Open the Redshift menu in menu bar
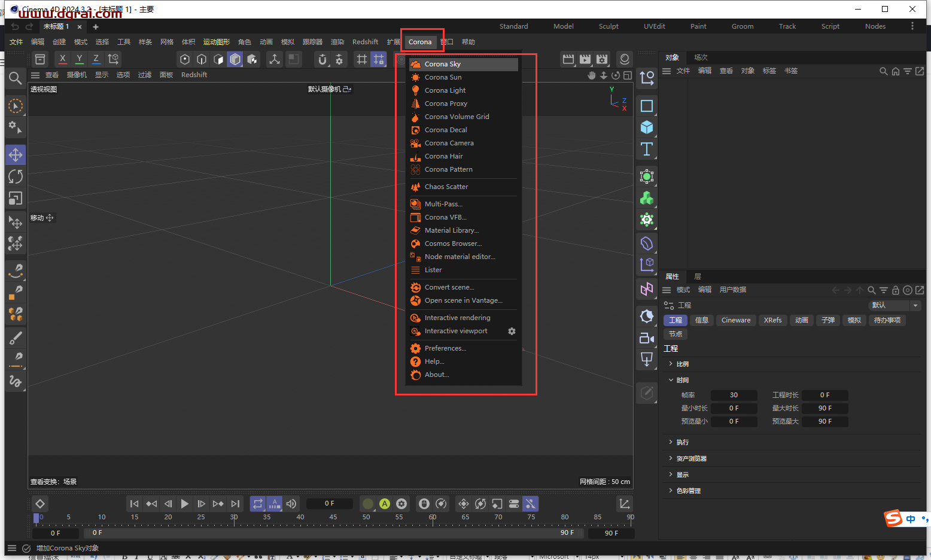Viewport: 931px width, 560px height. [x=365, y=42]
